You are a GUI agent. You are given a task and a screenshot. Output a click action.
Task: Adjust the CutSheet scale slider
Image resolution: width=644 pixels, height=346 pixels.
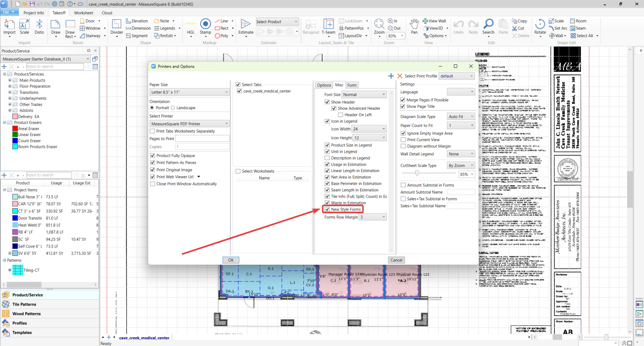click(x=417, y=173)
